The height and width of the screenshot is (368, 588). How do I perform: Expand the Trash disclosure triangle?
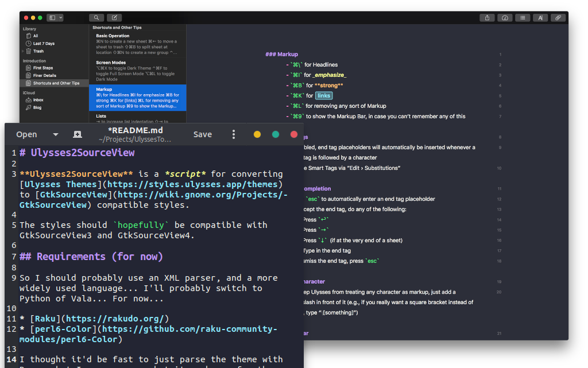point(23,51)
